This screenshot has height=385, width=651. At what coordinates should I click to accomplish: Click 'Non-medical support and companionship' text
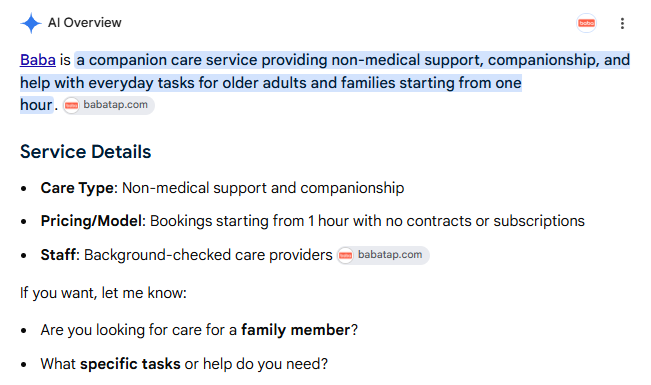point(263,188)
